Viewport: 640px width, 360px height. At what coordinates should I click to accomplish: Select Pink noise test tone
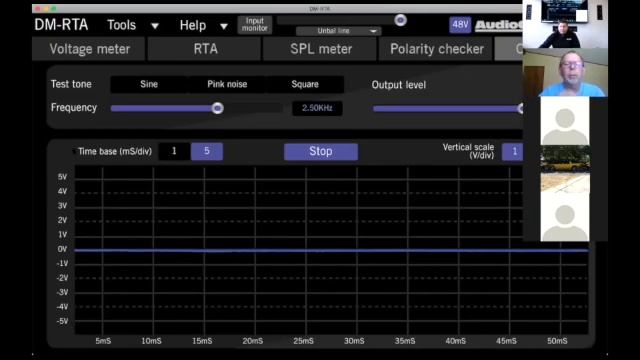pos(227,84)
